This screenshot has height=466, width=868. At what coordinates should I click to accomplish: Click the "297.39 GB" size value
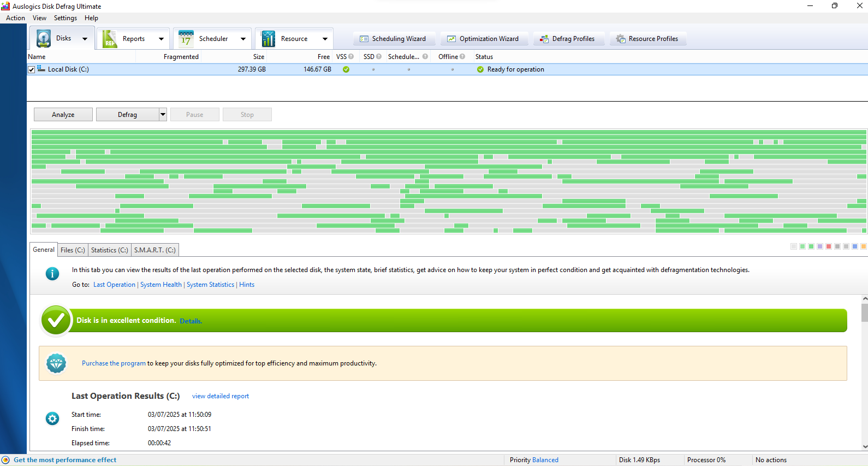pos(252,69)
